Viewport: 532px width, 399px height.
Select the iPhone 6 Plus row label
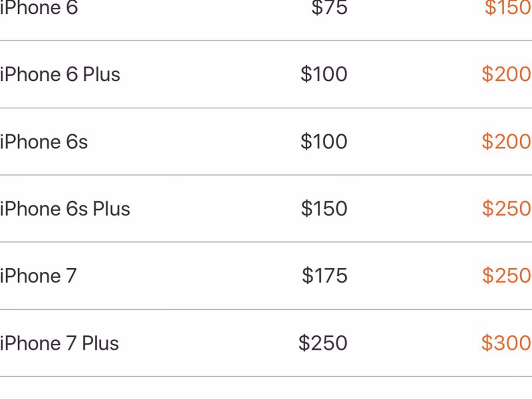click(x=60, y=74)
